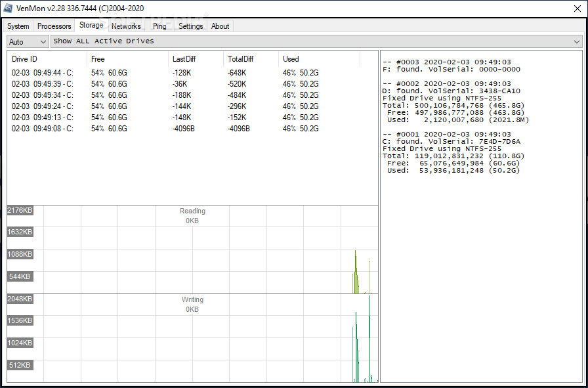Click the -648K TotalDiff value
The width and height of the screenshot is (588, 388).
point(237,73)
